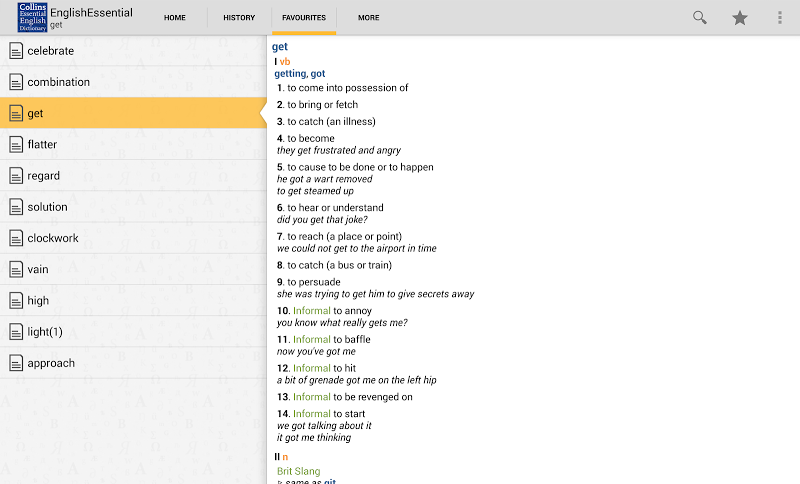Select the highlighted entry get
This screenshot has height=484, width=800.
click(x=133, y=113)
